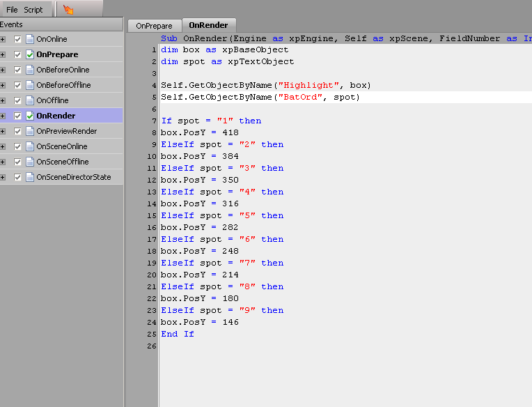Click the OnPrepare script icon with green check
Screen dimensions: 532x407
(30, 54)
